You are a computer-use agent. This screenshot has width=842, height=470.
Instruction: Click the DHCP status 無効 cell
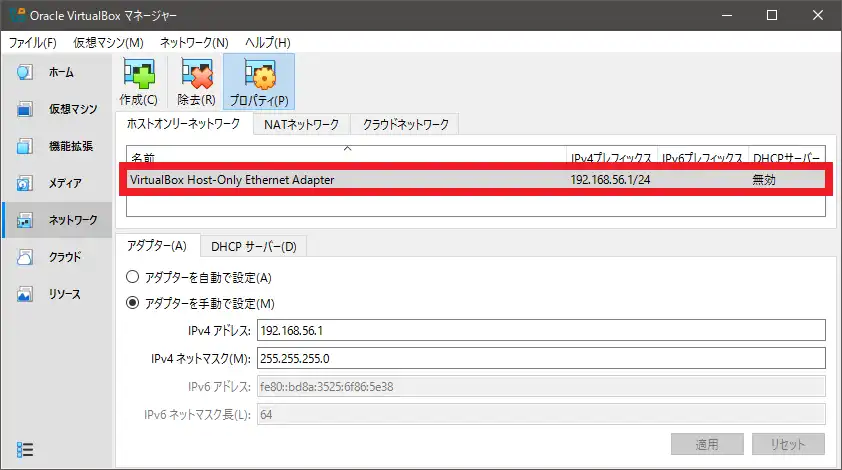(764, 180)
